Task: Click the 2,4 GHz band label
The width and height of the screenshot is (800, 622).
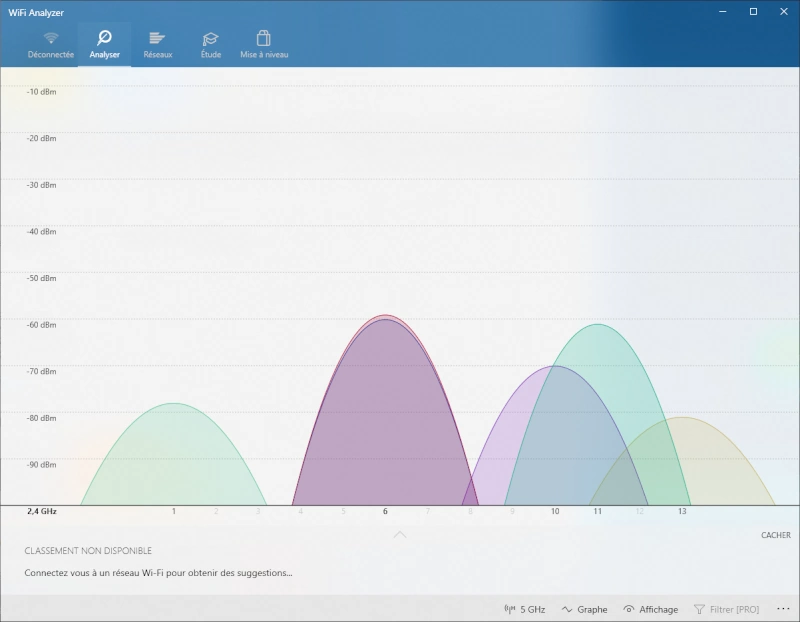Action: pyautogui.click(x=42, y=511)
